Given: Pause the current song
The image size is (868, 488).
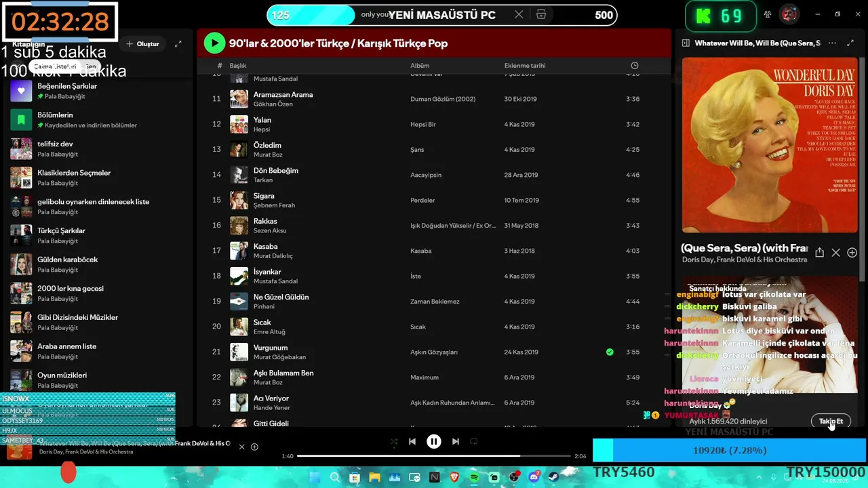Looking at the screenshot, I should (x=434, y=442).
